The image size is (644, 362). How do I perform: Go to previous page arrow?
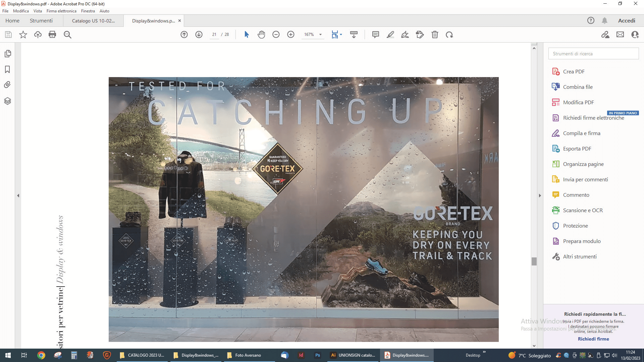point(184,35)
